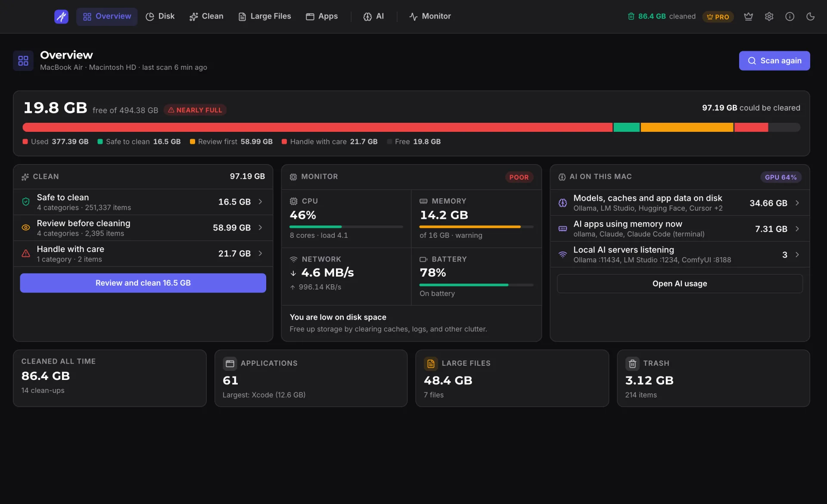Click the eye icon for Review before cleaning
The width and height of the screenshot is (827, 504).
click(x=26, y=227)
